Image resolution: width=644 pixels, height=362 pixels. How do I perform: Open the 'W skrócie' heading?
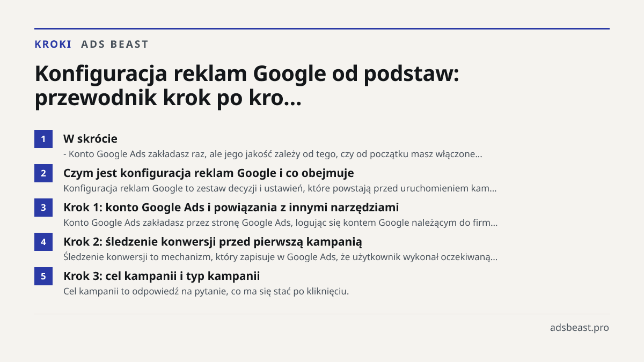(90, 139)
